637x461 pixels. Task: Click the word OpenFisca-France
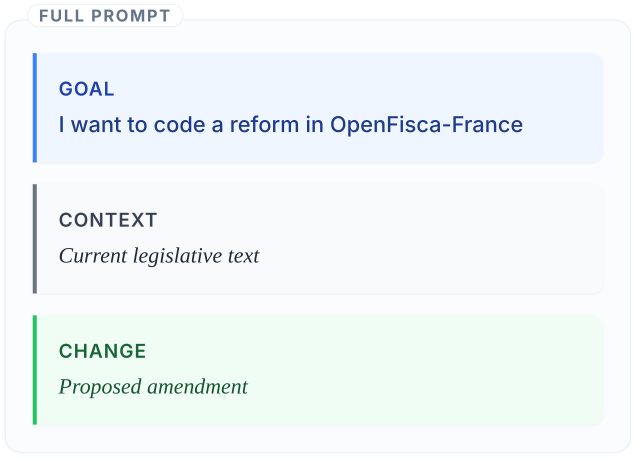[426, 125]
